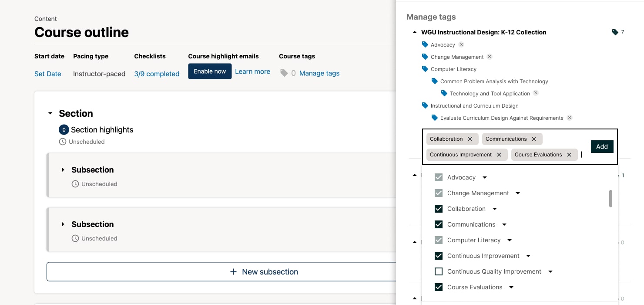Remove Continuous Improvement chip from input
This screenshot has height=305, width=644.
[499, 155]
